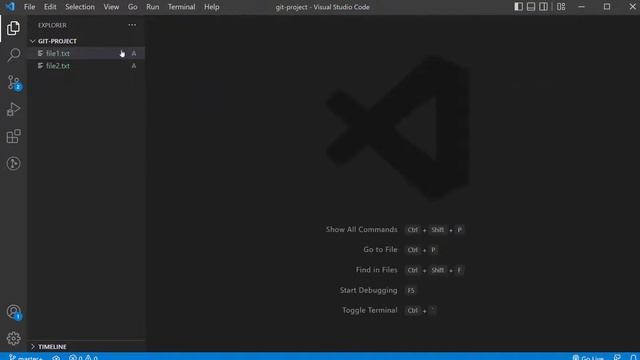Open the Help menu
Viewport: 640px width, 360px height.
click(211, 7)
